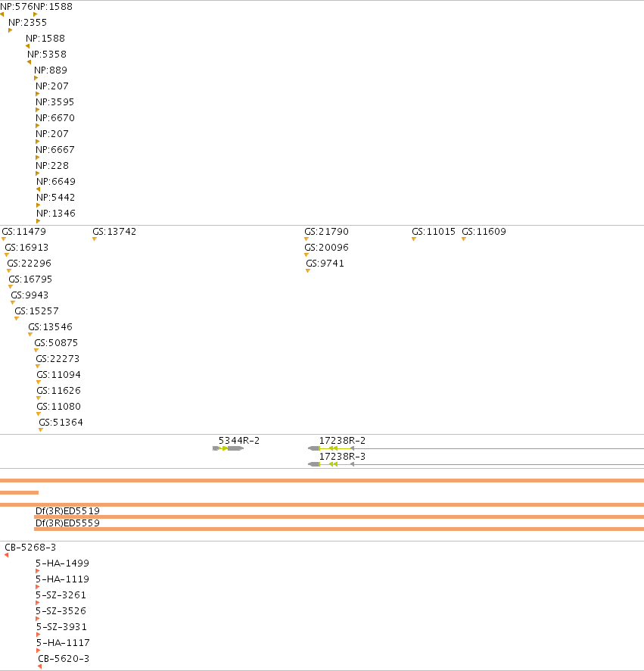Click the 5-SZ-3526 label

61,610
